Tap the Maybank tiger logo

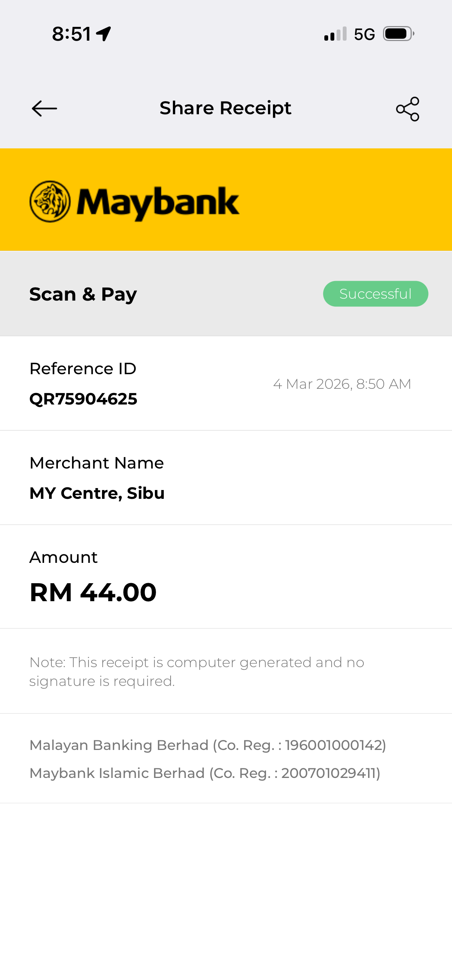click(50, 201)
